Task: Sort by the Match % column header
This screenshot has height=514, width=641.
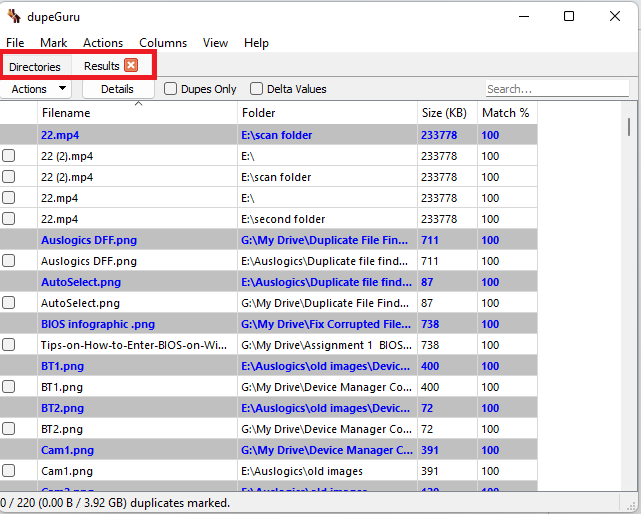Action: [x=505, y=113]
